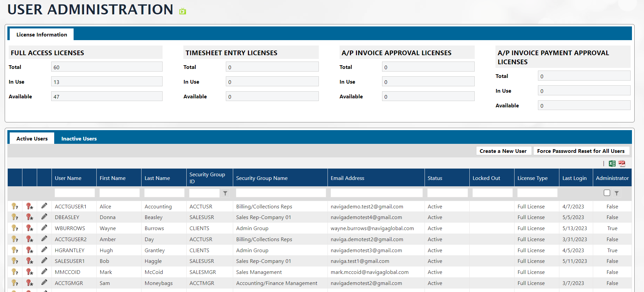Click the Email Address filter box
The image size is (644, 292).
click(376, 193)
